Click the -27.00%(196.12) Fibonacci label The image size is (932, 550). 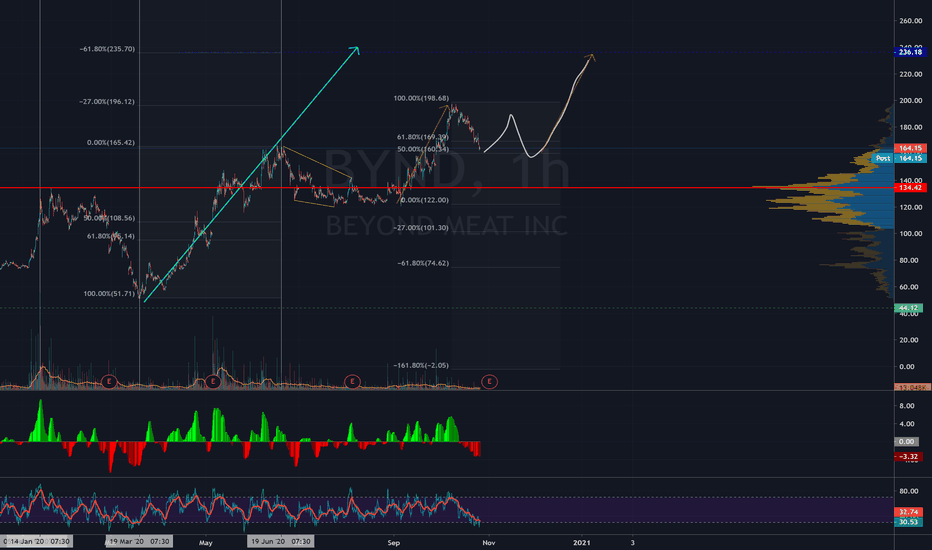[107, 102]
